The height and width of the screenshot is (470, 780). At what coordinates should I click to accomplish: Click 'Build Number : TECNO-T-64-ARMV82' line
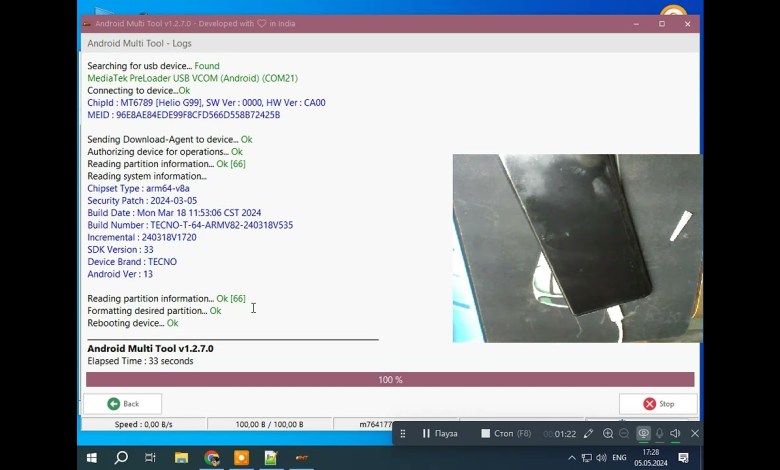tap(190, 225)
